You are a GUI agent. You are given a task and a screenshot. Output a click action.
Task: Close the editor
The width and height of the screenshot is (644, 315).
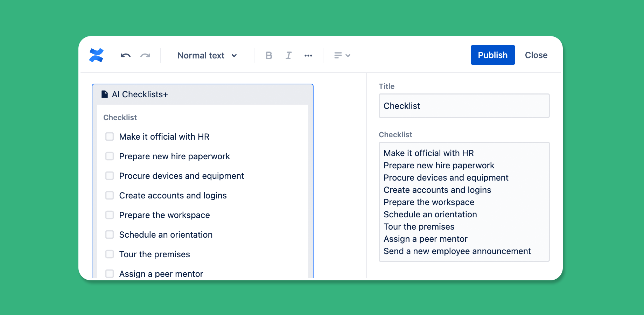[536, 55]
